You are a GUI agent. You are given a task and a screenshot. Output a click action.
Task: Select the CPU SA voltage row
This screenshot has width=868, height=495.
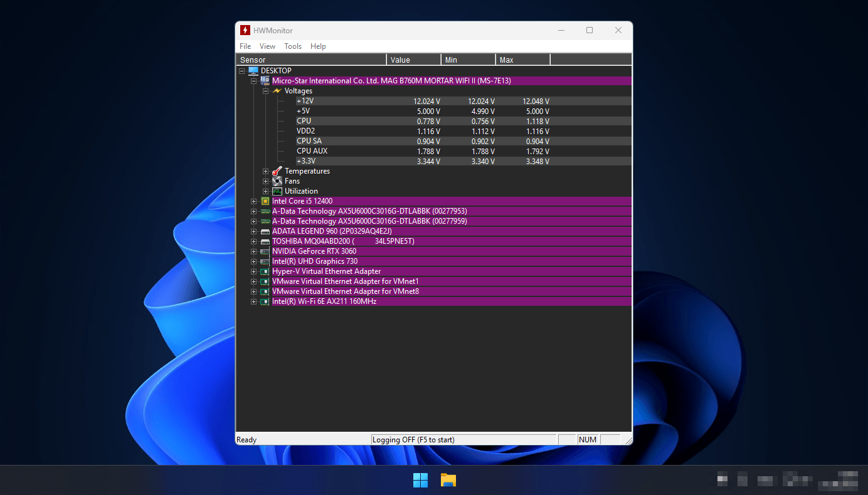click(463, 141)
